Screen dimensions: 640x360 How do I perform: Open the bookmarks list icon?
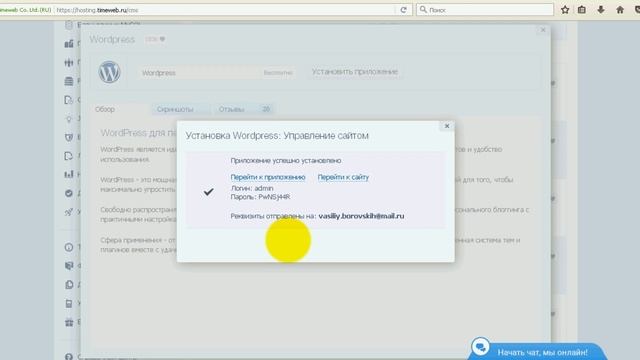[x=582, y=10]
